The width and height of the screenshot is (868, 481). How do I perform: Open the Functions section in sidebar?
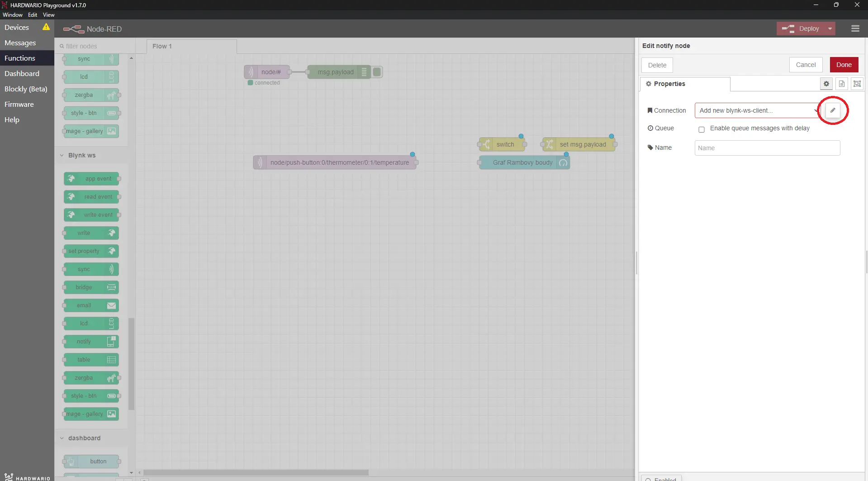(x=27, y=58)
